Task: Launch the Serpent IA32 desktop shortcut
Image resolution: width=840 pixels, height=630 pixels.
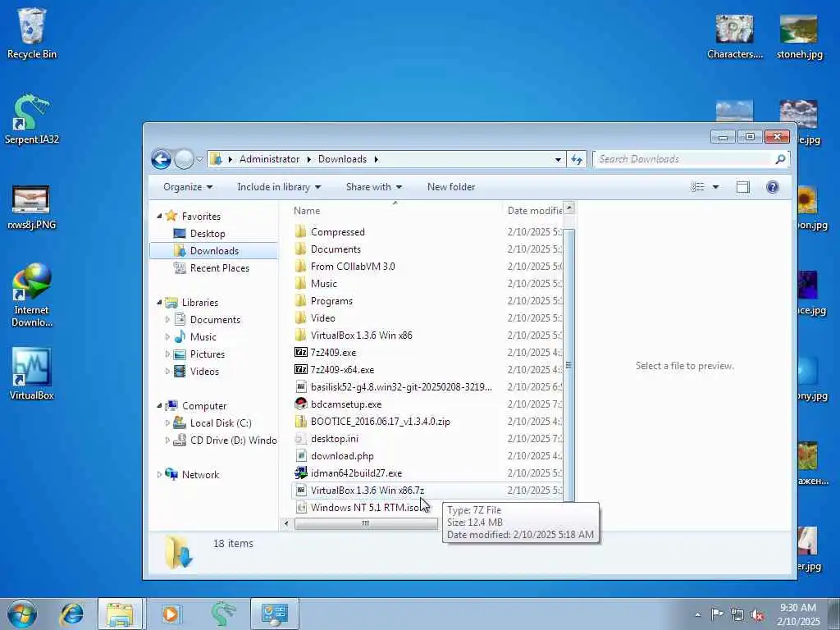Action: pos(32,119)
